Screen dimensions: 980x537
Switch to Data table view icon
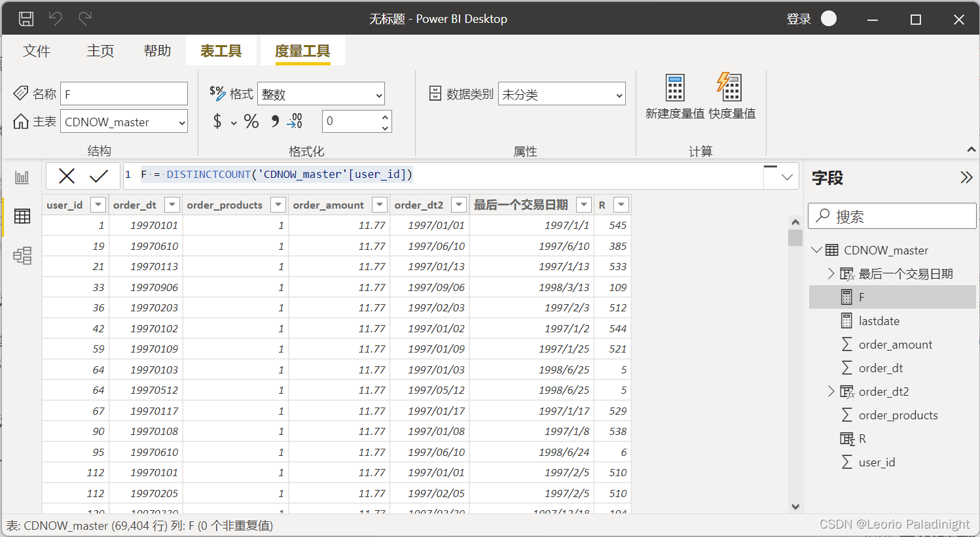[22, 217]
